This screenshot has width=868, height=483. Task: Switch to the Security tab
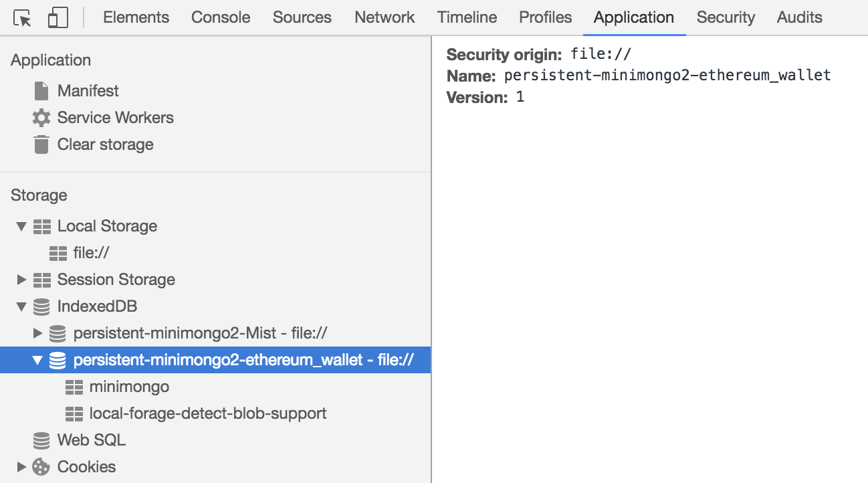(x=726, y=18)
